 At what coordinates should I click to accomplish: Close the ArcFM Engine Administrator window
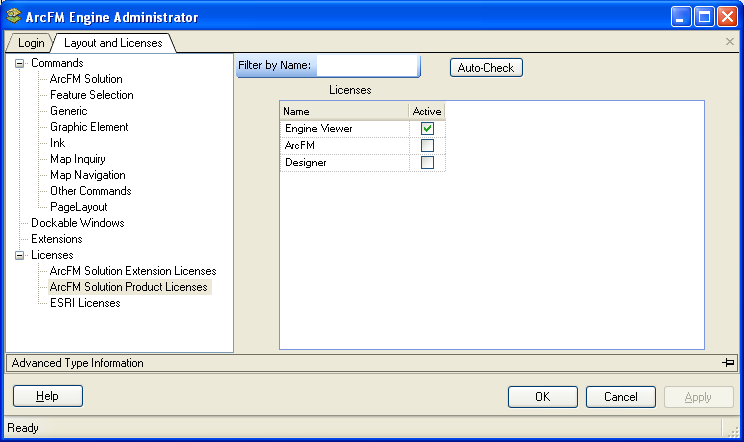coord(727,17)
